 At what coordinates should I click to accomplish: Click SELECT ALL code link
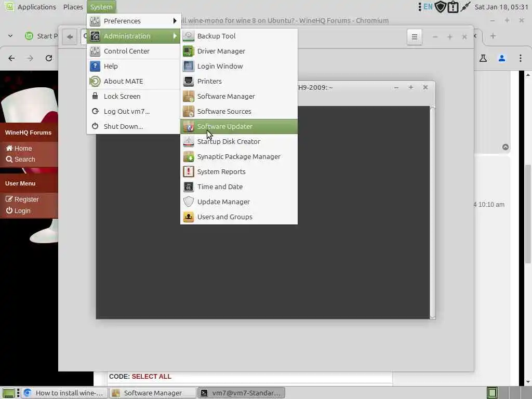(151, 377)
